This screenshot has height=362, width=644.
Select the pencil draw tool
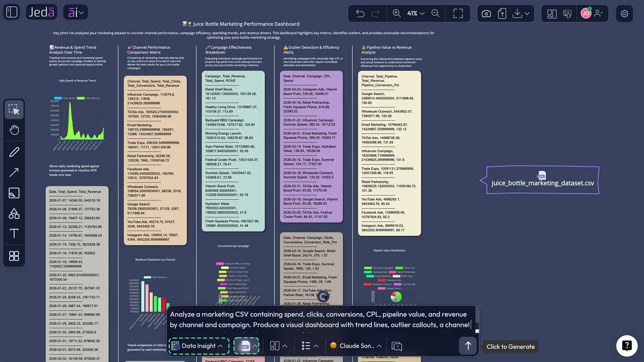14,152
